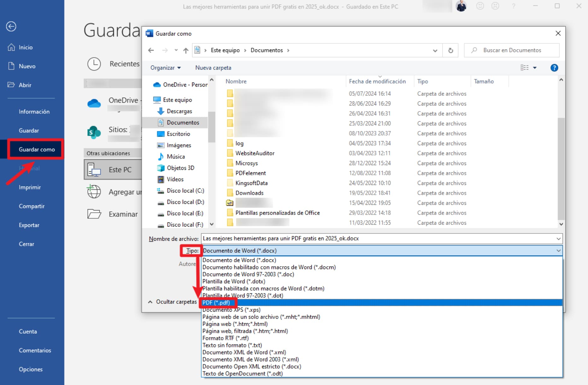Click file list vertical scrollbar
The height and width of the screenshot is (385, 588).
pyautogui.click(x=561, y=169)
